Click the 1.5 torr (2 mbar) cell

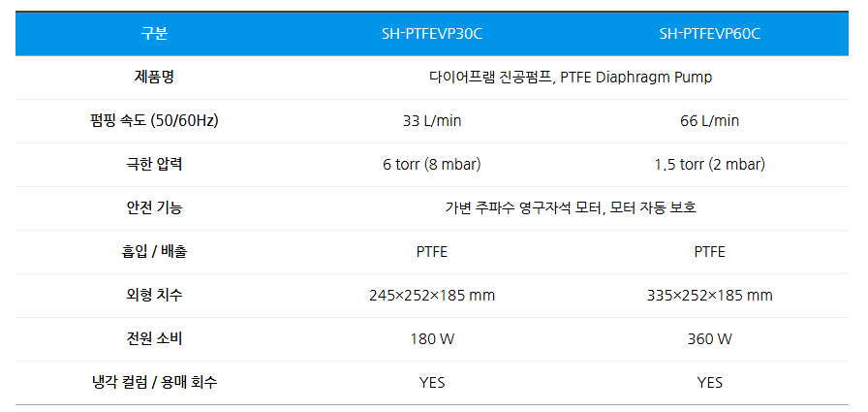click(x=709, y=165)
